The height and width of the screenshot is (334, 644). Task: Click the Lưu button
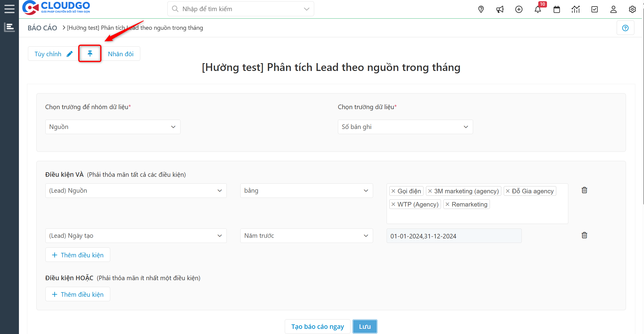click(365, 326)
